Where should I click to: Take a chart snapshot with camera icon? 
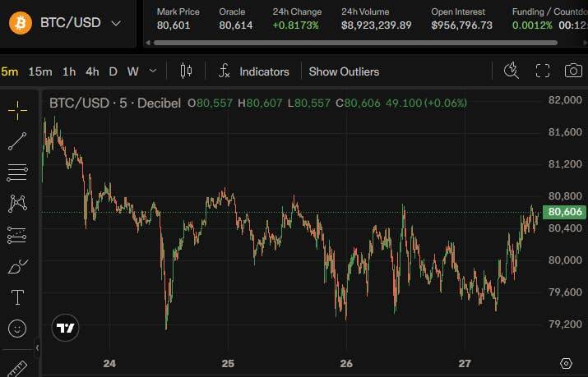point(573,71)
